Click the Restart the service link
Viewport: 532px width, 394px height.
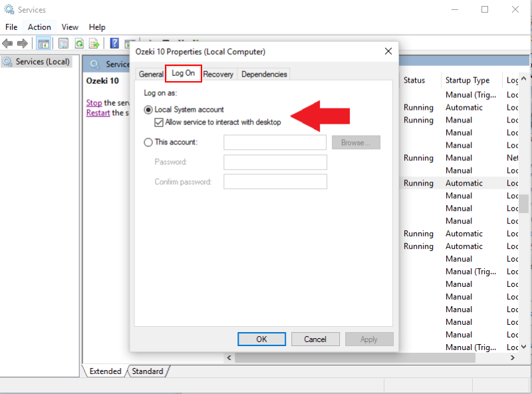click(x=98, y=112)
